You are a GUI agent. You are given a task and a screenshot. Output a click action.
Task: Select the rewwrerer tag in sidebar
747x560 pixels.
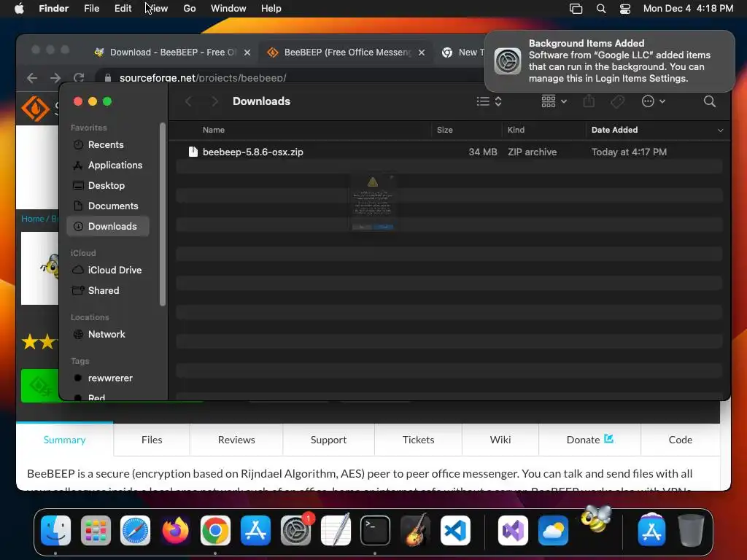(x=108, y=378)
